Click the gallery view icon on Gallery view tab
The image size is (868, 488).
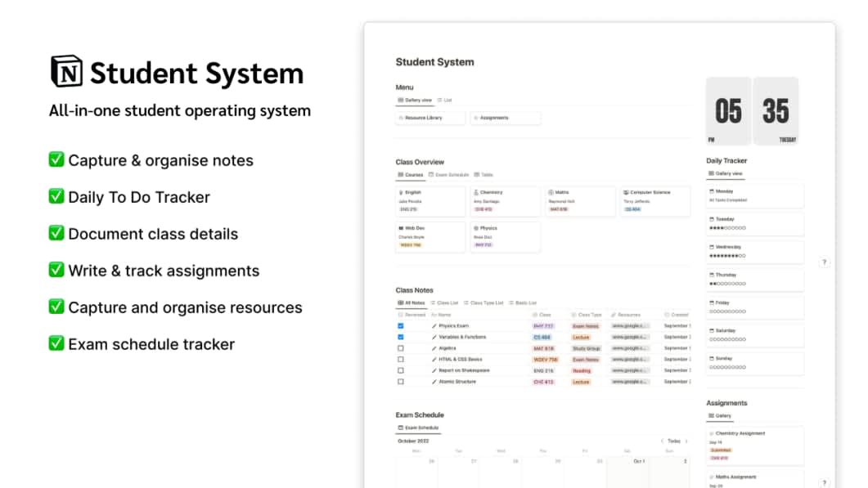[x=401, y=100]
